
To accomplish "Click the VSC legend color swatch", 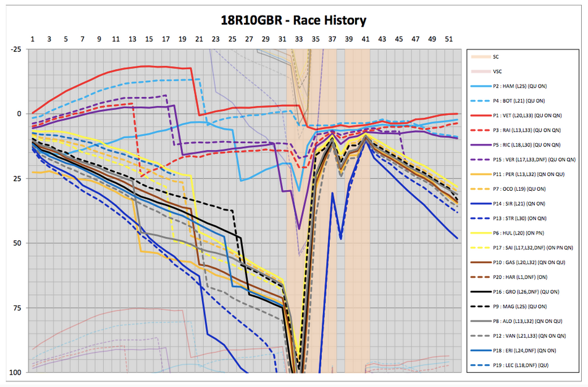I will pyautogui.click(x=479, y=72).
